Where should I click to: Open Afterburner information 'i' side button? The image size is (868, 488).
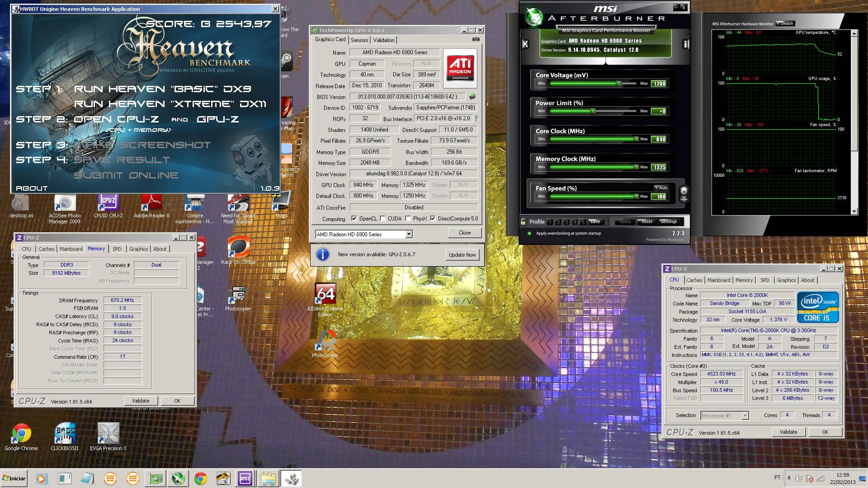(x=686, y=44)
